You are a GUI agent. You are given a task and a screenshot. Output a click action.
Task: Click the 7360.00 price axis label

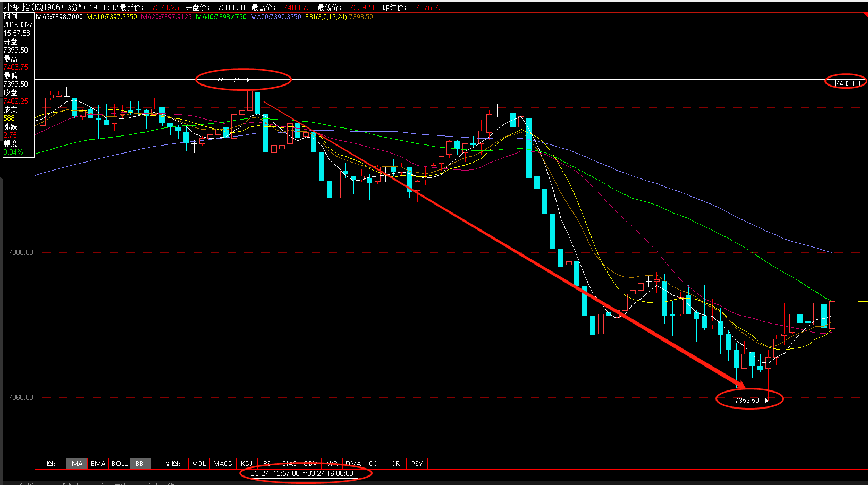pos(21,397)
